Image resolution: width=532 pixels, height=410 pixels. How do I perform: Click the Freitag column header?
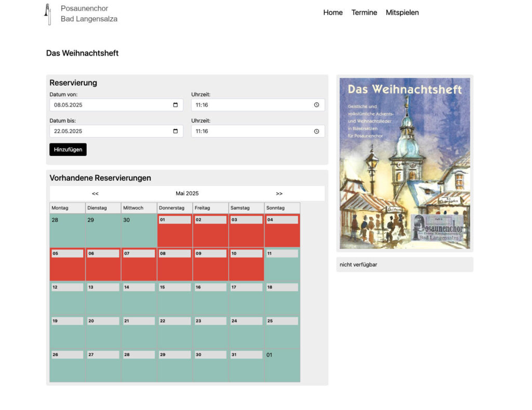click(x=210, y=208)
